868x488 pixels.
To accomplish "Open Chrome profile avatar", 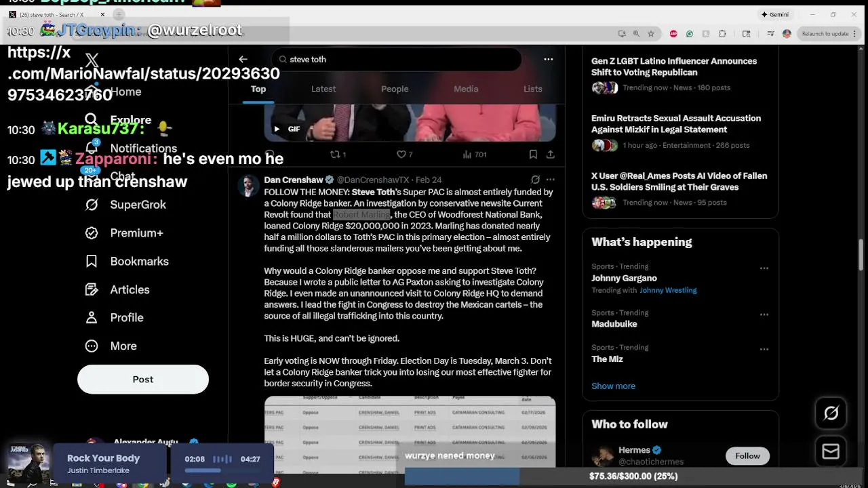I will point(787,33).
